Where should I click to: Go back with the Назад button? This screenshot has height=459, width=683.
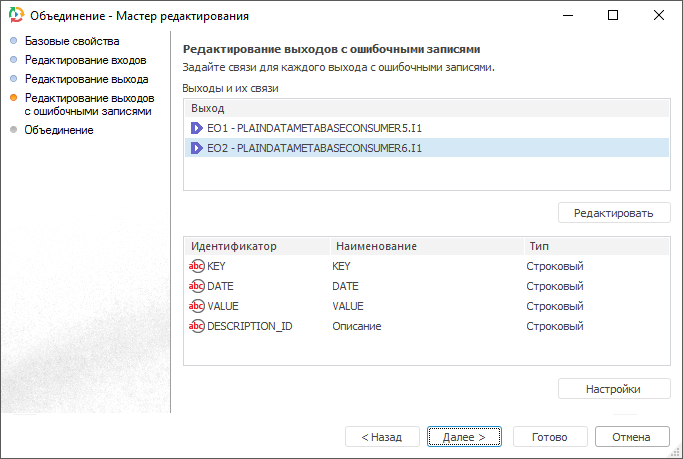382,437
